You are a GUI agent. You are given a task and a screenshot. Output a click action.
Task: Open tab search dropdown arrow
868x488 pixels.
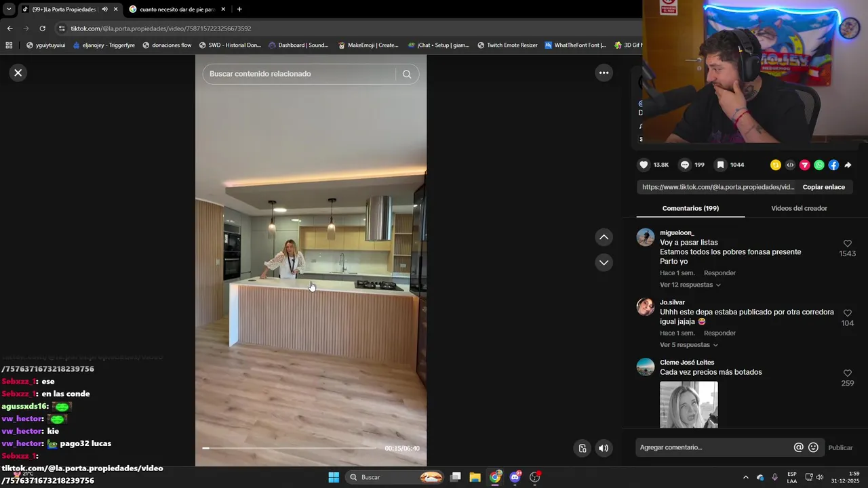pos(8,9)
